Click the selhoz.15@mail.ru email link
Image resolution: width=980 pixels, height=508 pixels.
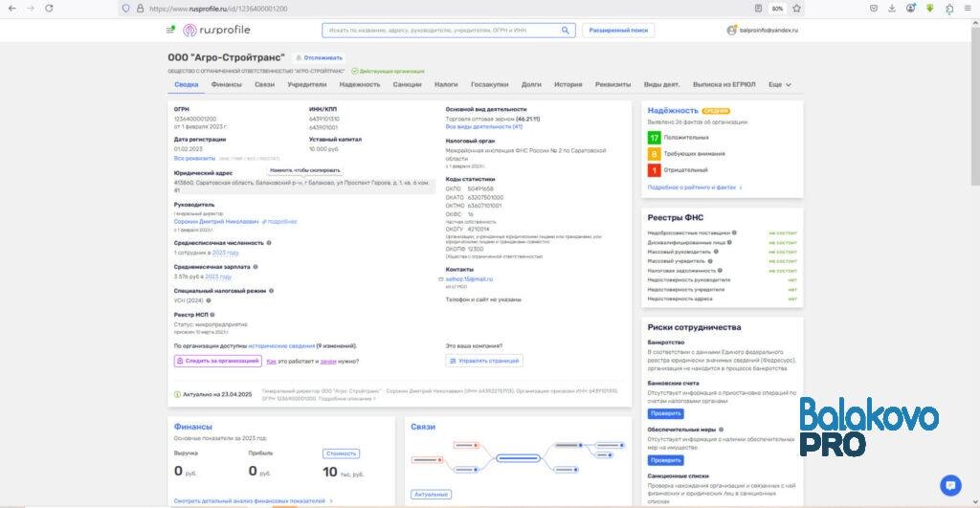[x=469, y=279]
